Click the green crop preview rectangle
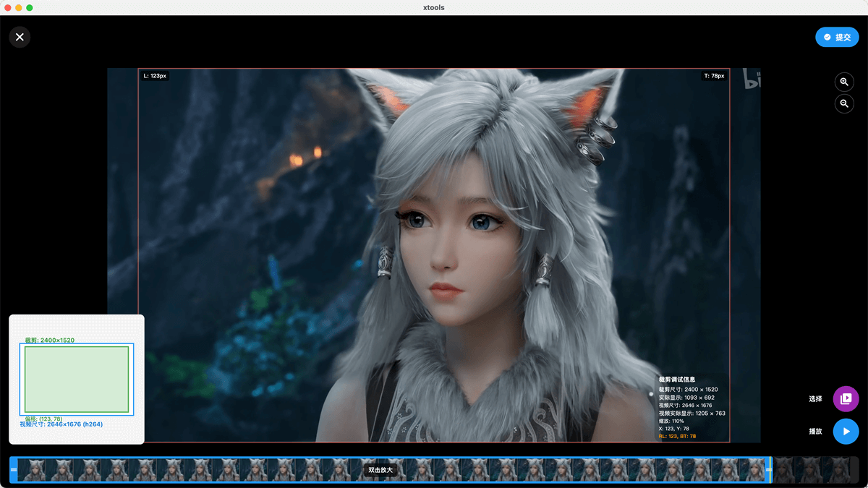The image size is (868, 488). point(77,380)
